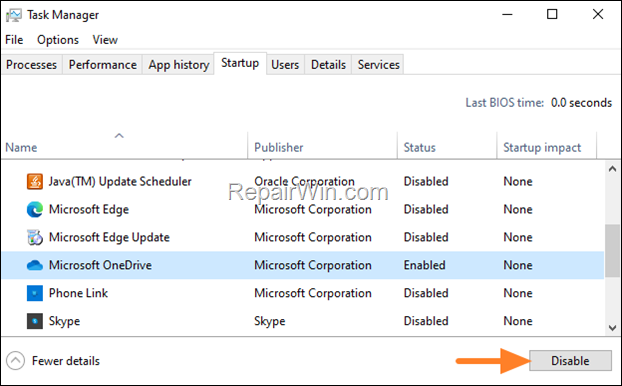Maximize the Task Manager window
622x386 pixels.
click(x=552, y=14)
